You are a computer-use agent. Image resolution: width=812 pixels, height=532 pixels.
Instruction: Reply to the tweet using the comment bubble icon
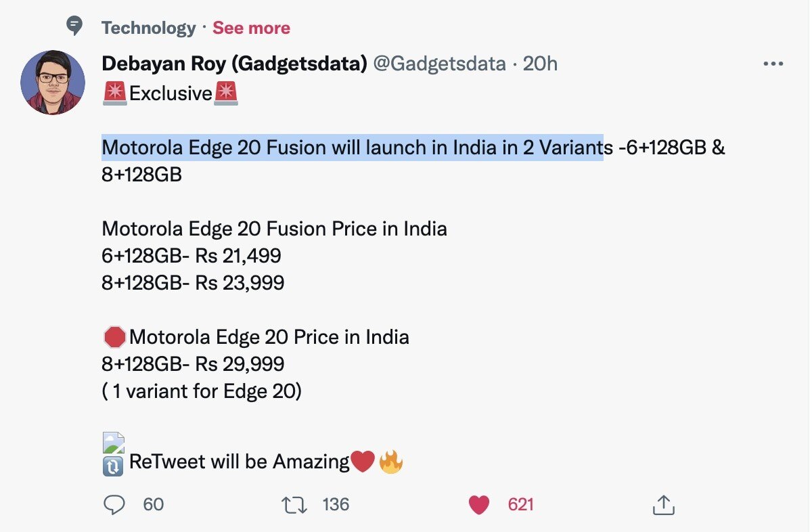coord(116,504)
